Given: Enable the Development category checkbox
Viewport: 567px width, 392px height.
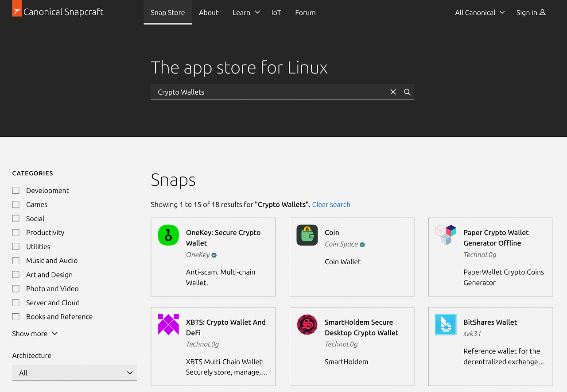Looking at the screenshot, I should (x=16, y=190).
